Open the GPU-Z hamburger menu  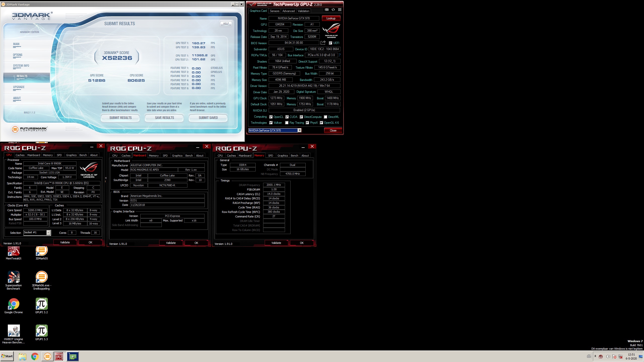(340, 10)
